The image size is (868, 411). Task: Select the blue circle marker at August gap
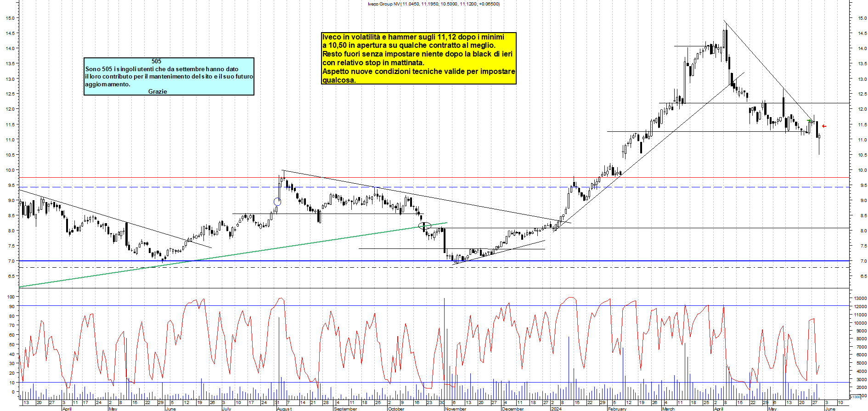pyautogui.click(x=277, y=202)
